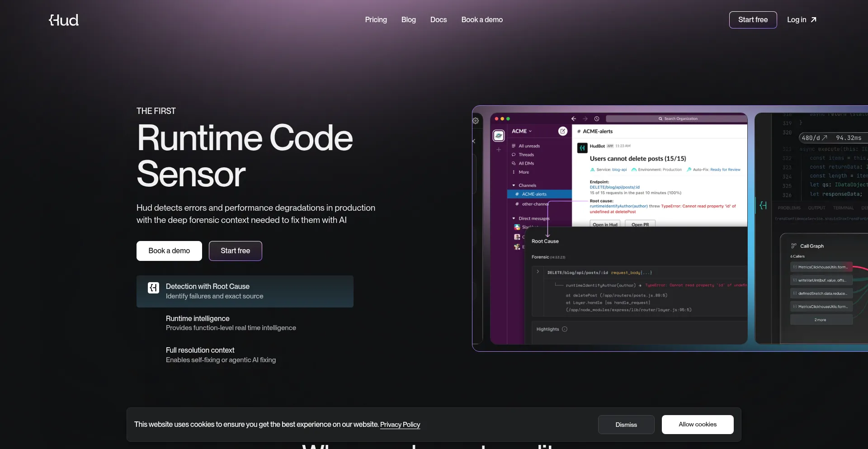Click the service icon before Service: blog-api

tap(593, 170)
